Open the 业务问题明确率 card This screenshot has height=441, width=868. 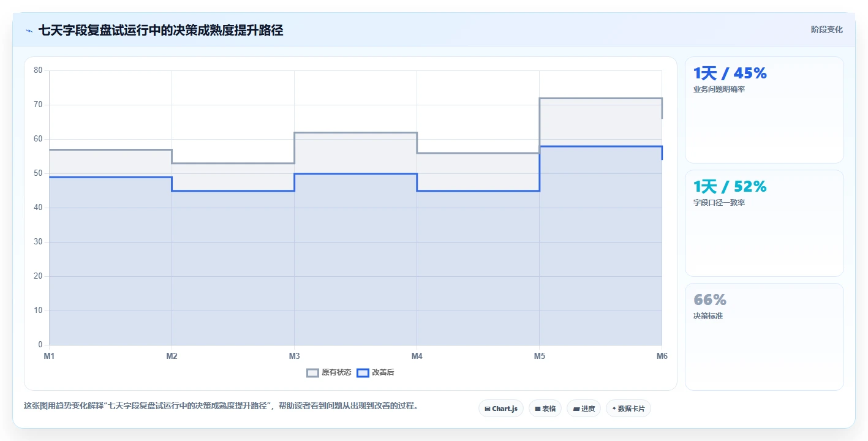[764, 110]
